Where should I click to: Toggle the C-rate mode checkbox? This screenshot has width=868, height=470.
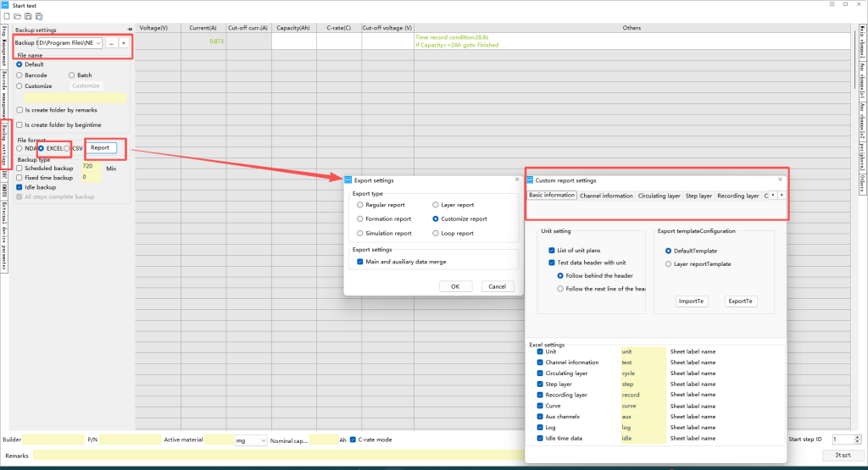pos(353,440)
